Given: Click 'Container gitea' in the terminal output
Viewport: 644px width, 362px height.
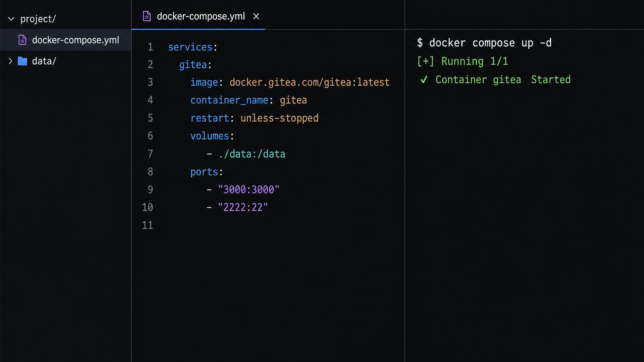Looking at the screenshot, I should tap(478, 80).
